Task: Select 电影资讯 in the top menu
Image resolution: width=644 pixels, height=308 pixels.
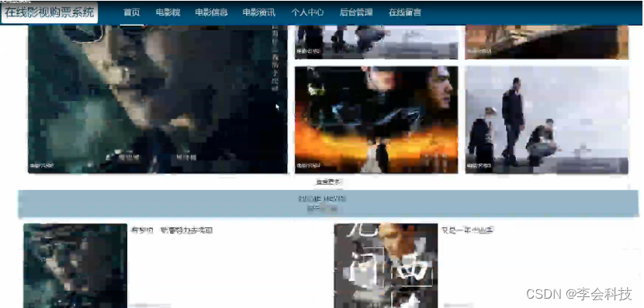Action: (x=258, y=12)
